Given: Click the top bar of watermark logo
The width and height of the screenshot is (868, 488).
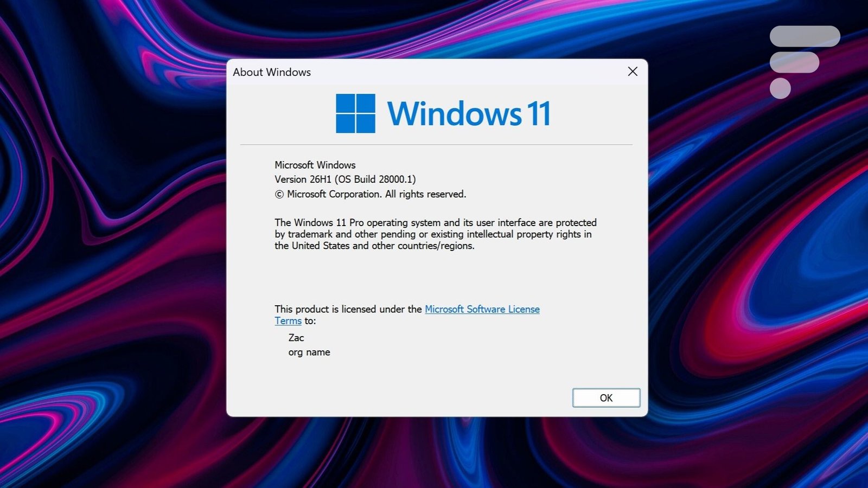Looking at the screenshot, I should (x=805, y=36).
